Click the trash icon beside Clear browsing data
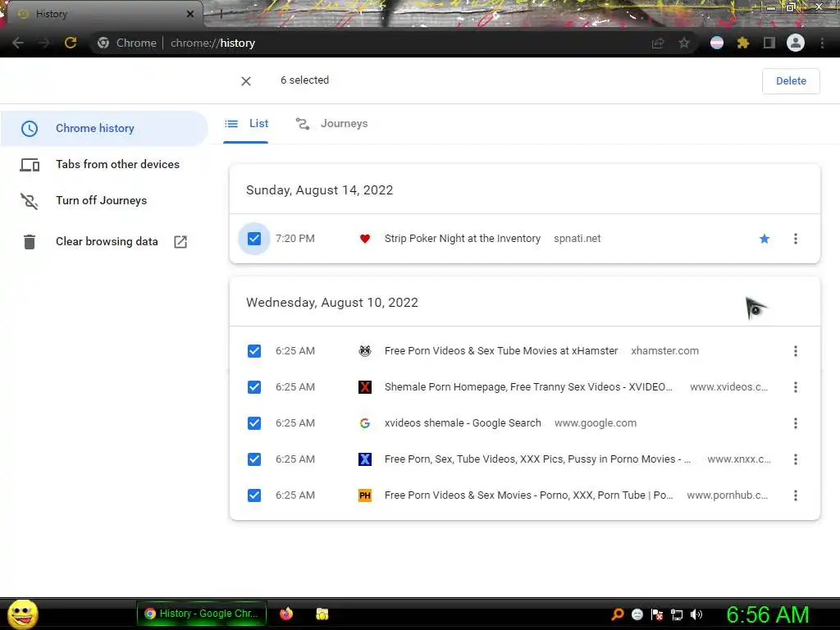 [x=30, y=242]
